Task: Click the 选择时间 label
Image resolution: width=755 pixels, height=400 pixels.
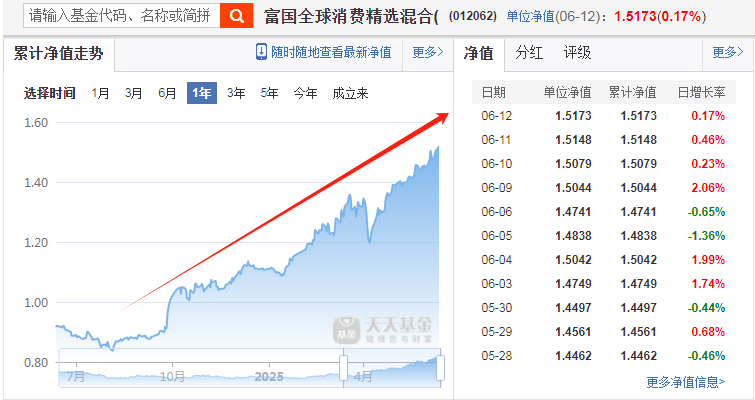Action: [x=50, y=93]
